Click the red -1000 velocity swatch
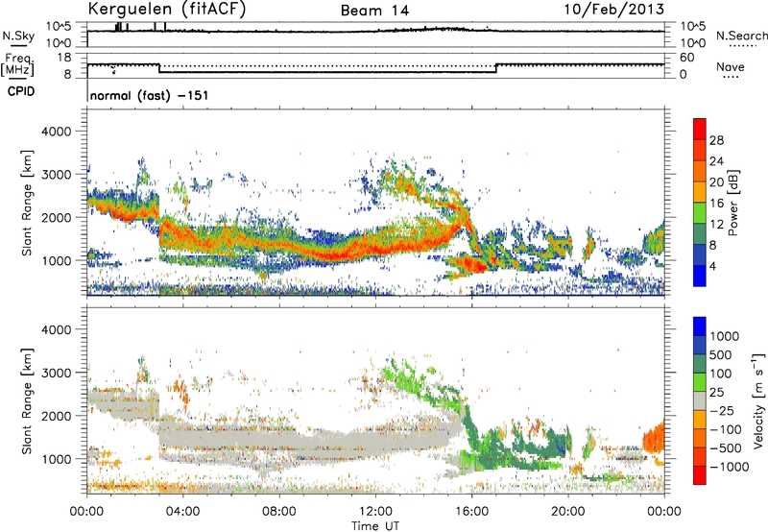Image resolution: width=768 pixels, height=532 pixels. coord(700,475)
